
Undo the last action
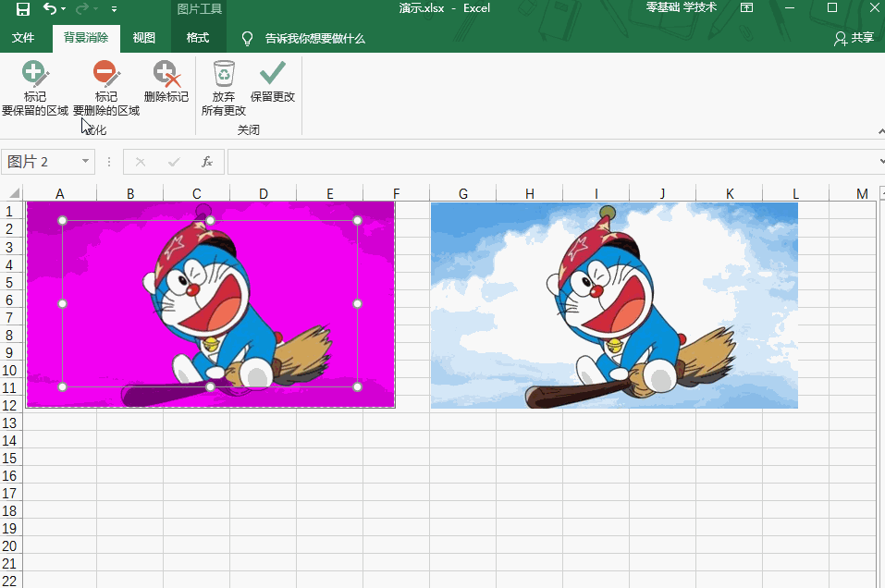(x=50, y=9)
